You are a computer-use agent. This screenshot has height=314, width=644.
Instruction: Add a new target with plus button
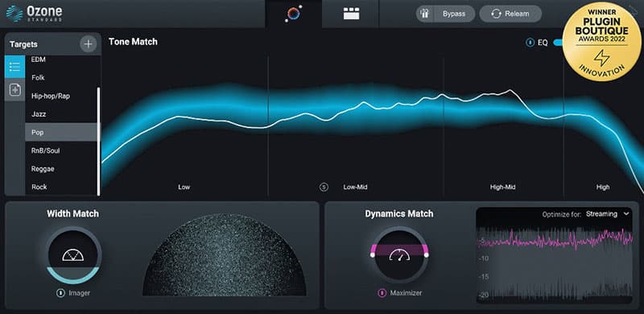pyautogui.click(x=88, y=44)
